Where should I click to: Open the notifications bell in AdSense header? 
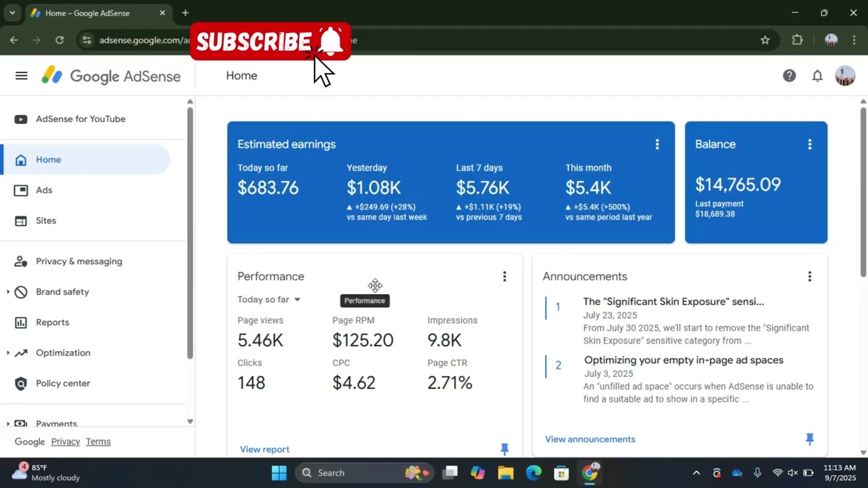817,76
